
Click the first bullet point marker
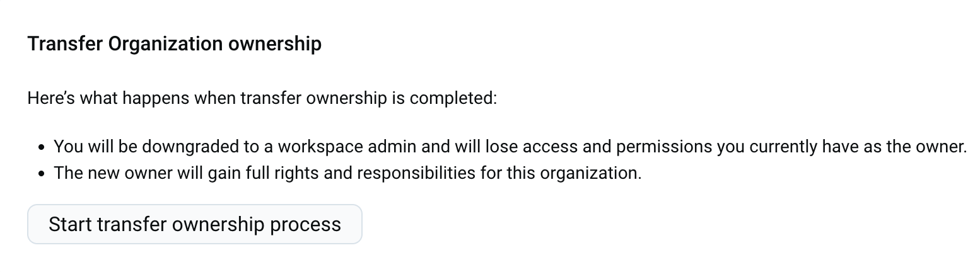(x=42, y=148)
